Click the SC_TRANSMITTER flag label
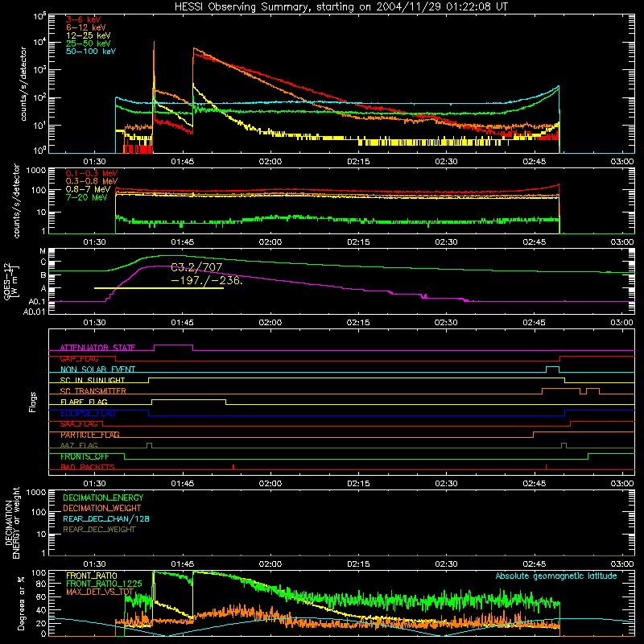 (x=93, y=391)
